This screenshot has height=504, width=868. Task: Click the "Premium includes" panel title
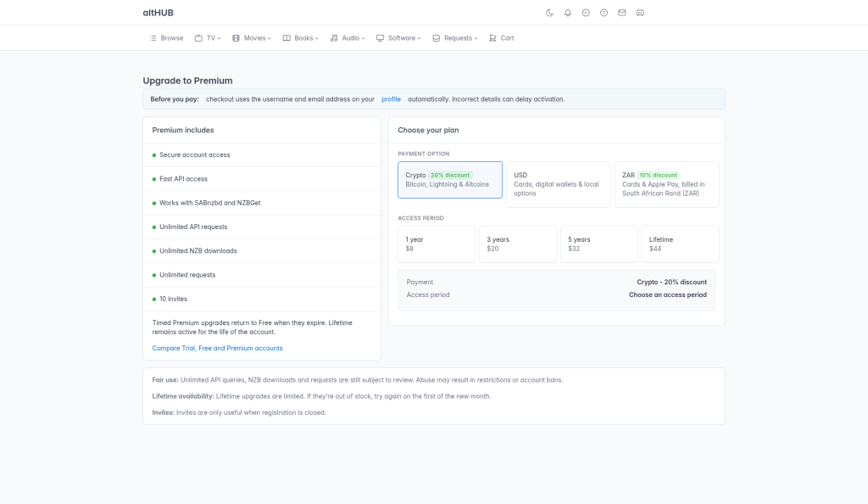point(183,130)
